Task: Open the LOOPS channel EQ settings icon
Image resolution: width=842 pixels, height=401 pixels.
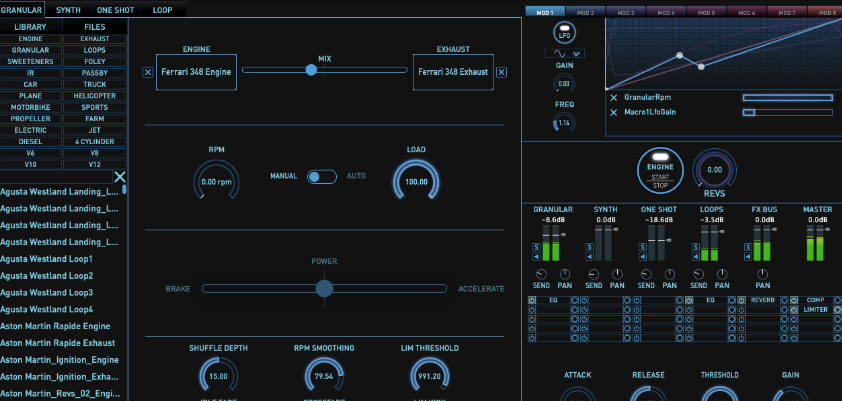Action: [x=732, y=300]
